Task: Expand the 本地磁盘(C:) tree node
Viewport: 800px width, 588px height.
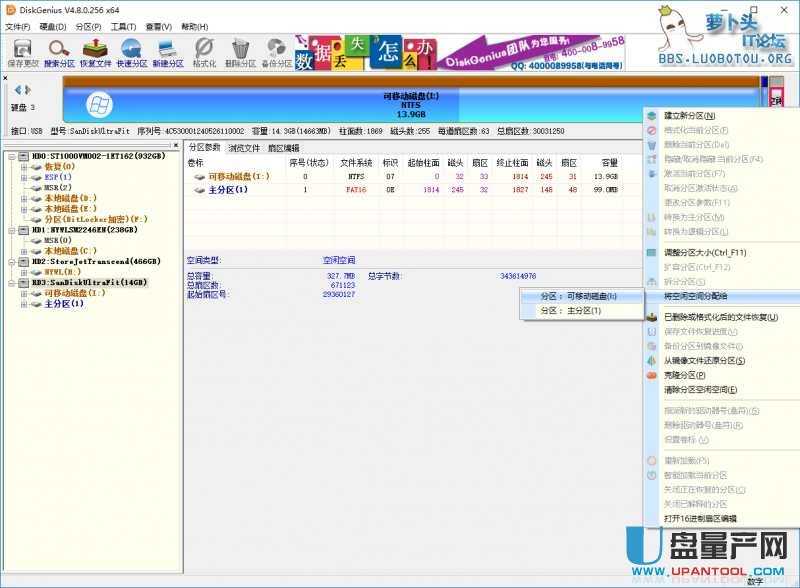Action: [x=24, y=250]
